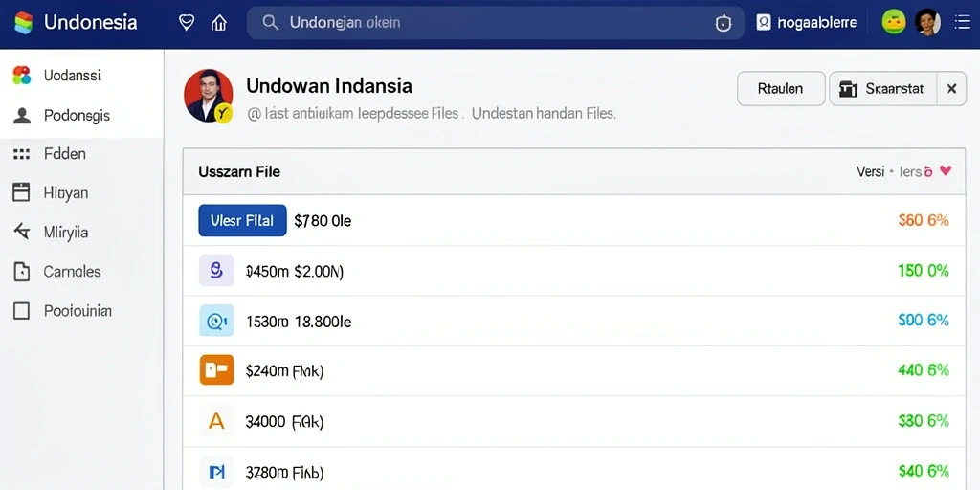Click the green 150 0% value
The width and height of the screenshot is (980, 490).
point(924,271)
